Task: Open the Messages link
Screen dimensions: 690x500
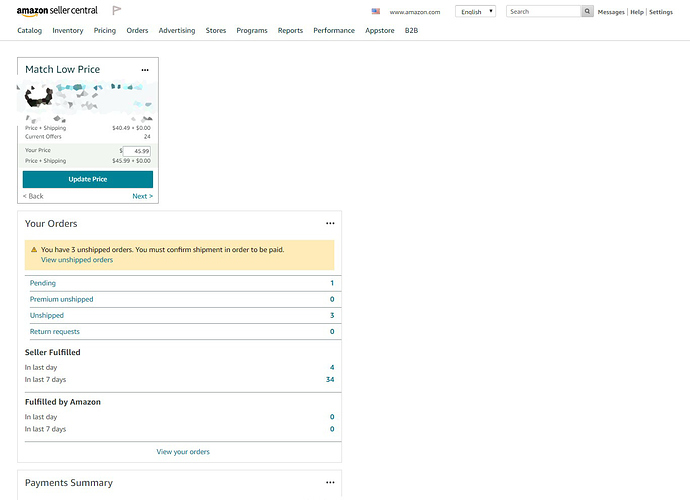Action: point(611,12)
